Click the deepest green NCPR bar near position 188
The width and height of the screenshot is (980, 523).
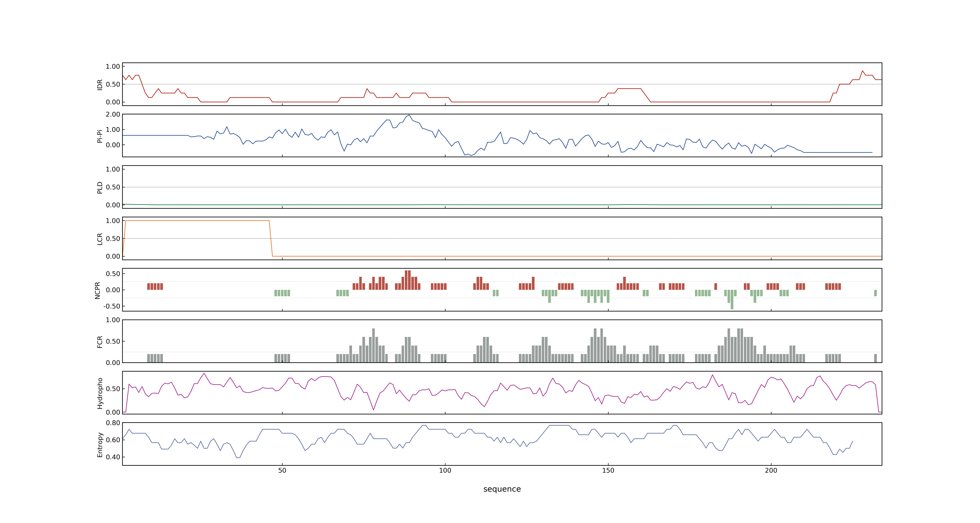tap(732, 299)
